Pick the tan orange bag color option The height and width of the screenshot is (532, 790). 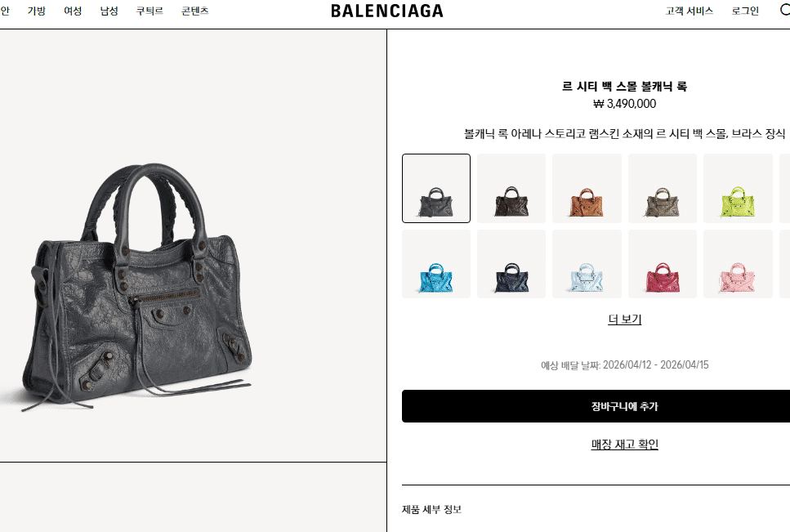[587, 189]
